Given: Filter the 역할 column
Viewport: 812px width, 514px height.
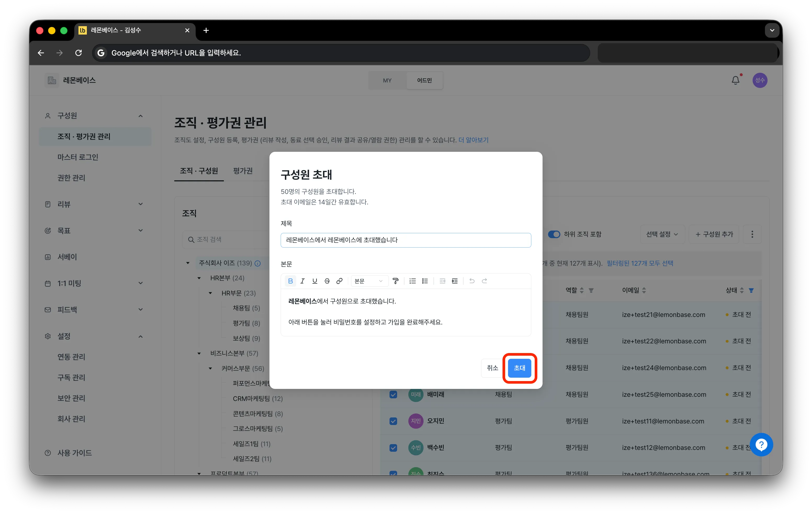Looking at the screenshot, I should click(x=591, y=290).
